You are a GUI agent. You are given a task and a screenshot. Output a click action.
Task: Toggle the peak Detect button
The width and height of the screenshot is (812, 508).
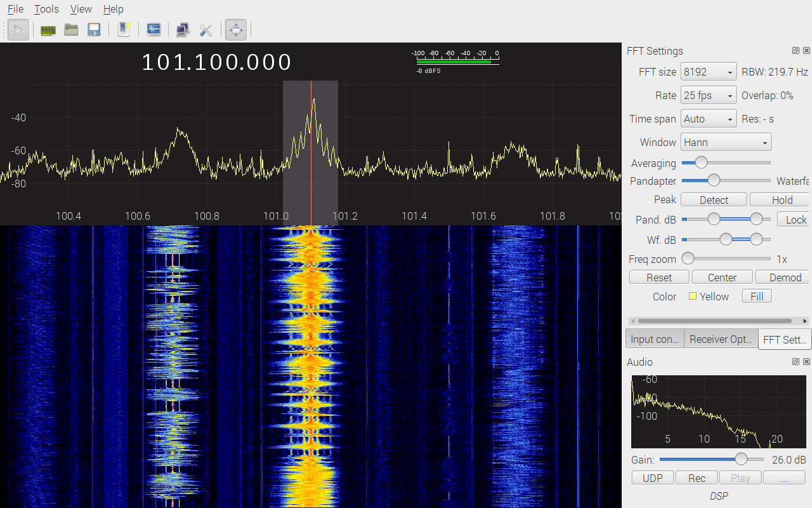(714, 200)
